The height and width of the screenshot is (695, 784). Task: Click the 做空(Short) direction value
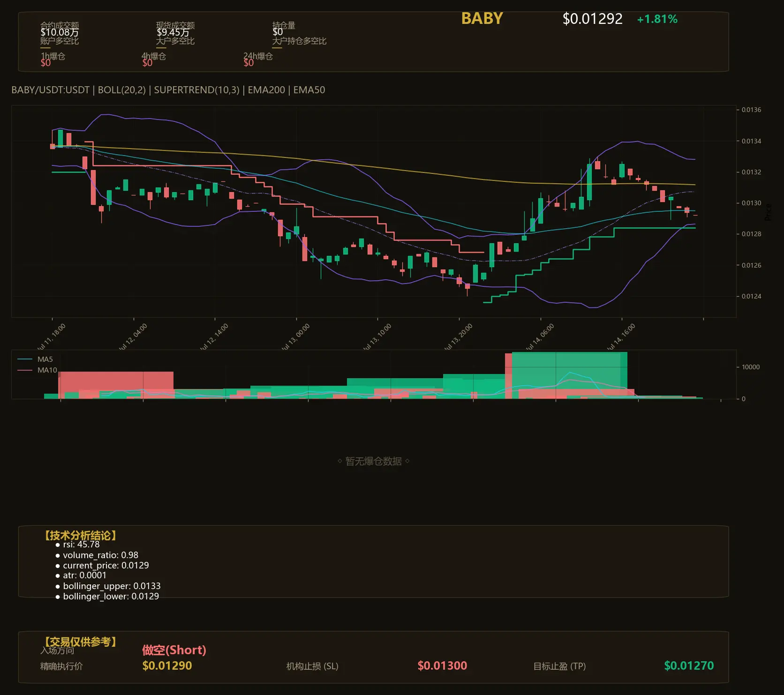tap(174, 650)
